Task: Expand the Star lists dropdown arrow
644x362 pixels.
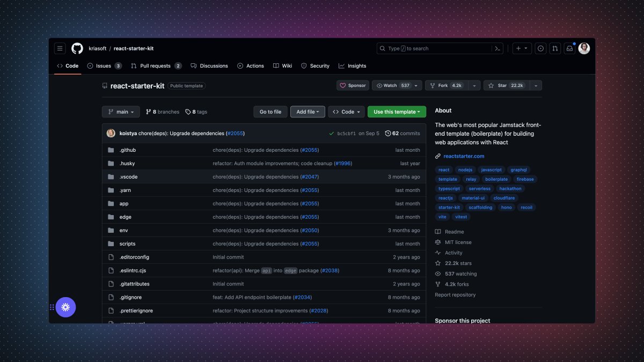Action: point(535,85)
